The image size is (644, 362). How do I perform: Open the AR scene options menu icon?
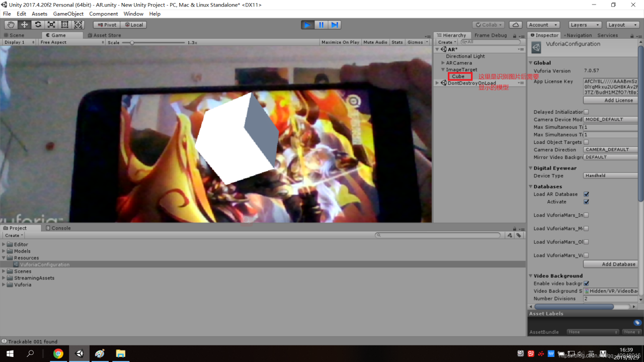point(521,49)
